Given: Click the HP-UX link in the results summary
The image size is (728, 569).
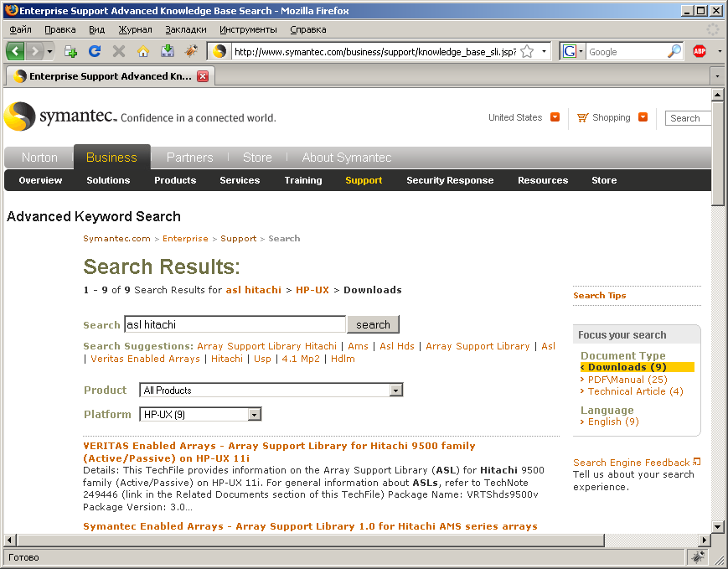Looking at the screenshot, I should click(x=312, y=290).
